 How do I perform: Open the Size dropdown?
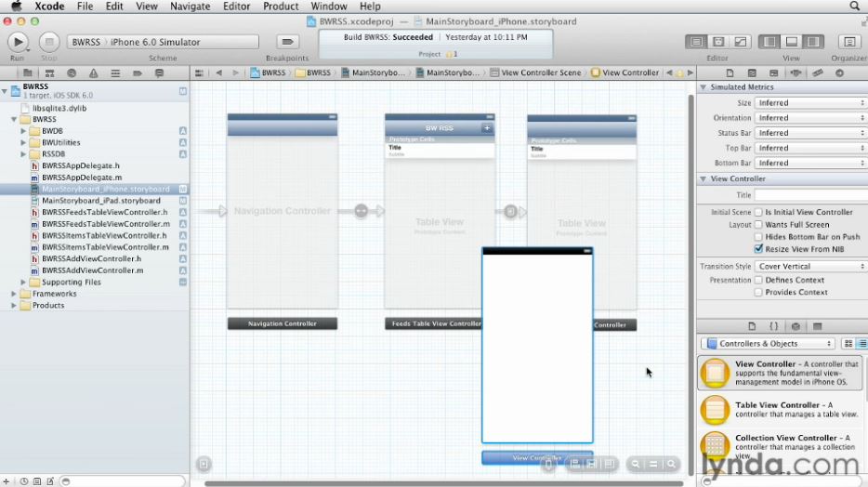click(811, 103)
